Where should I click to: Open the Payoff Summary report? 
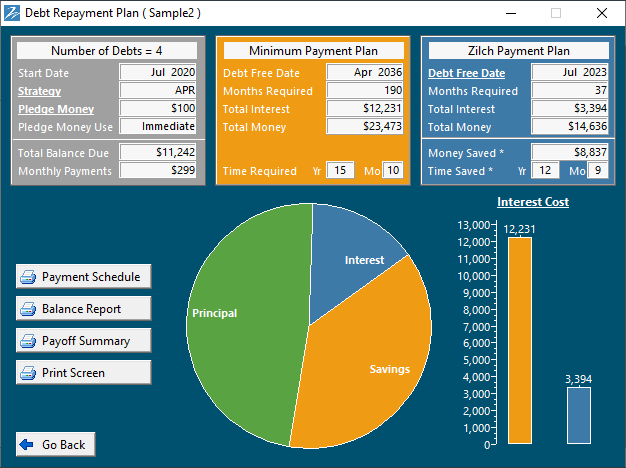pos(84,341)
